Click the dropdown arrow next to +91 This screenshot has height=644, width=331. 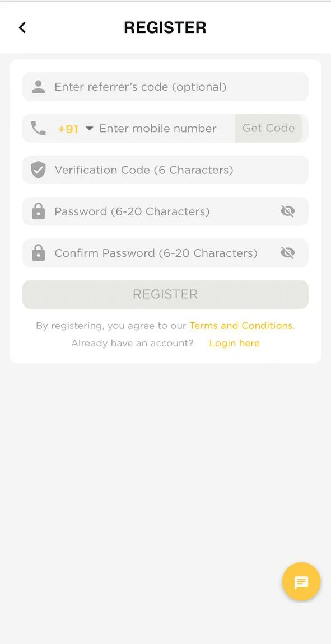coord(90,128)
